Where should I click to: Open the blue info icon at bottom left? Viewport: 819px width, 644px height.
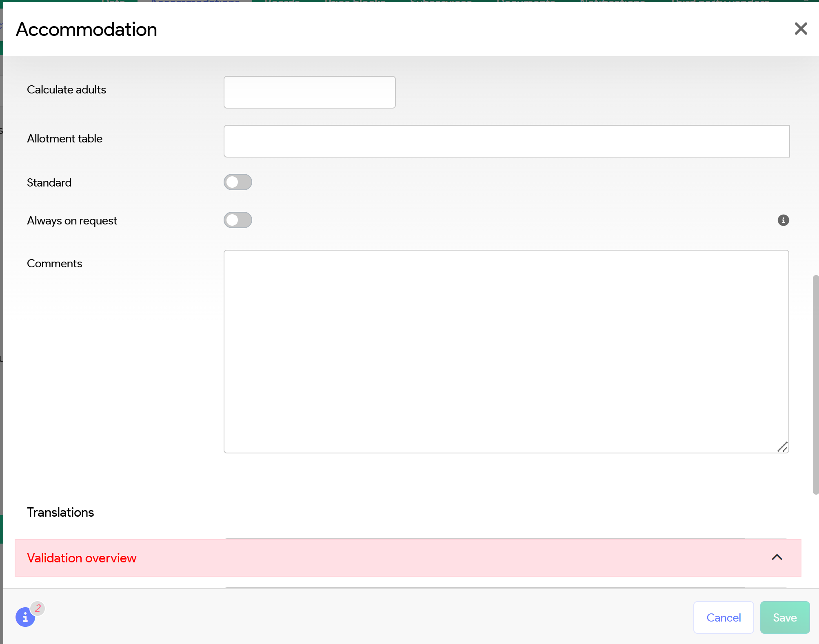[x=25, y=617]
